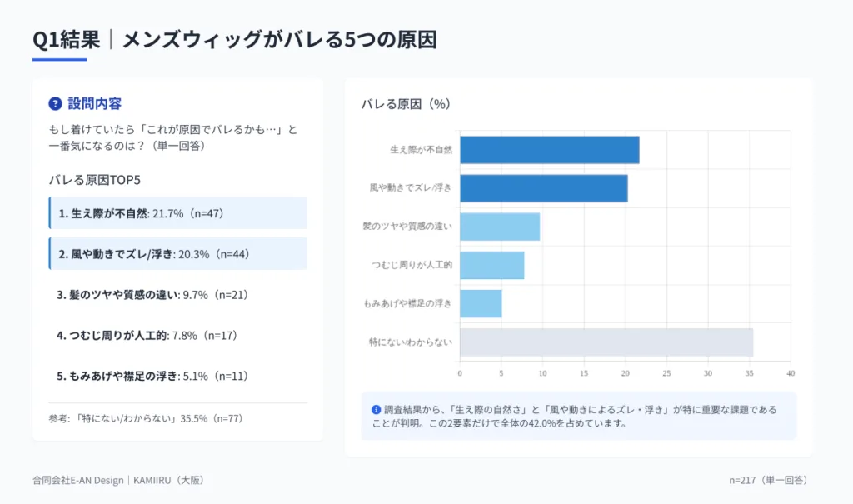The width and height of the screenshot is (853, 504).
Task: Click the question mark icon beside 設問内容
Action: (56, 104)
